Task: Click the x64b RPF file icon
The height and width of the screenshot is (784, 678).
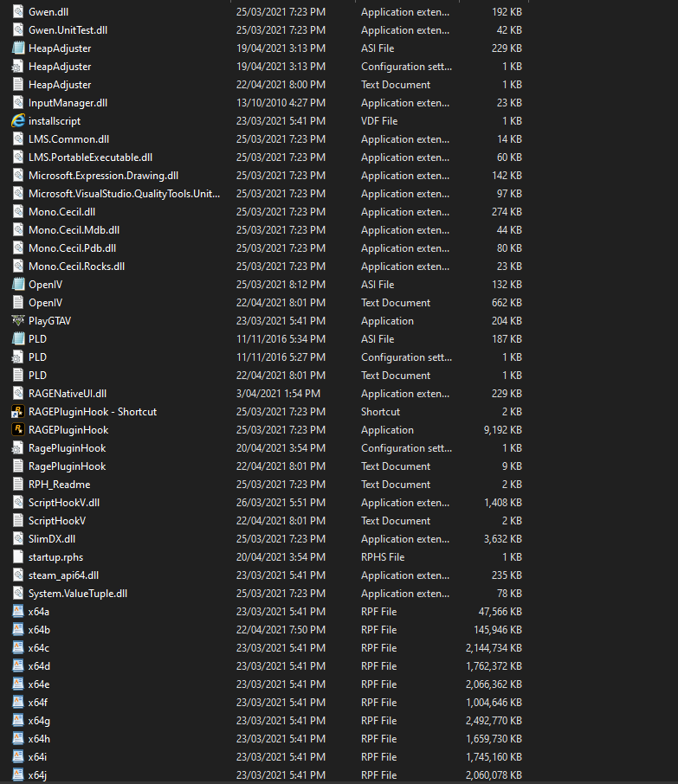Action: click(x=18, y=629)
